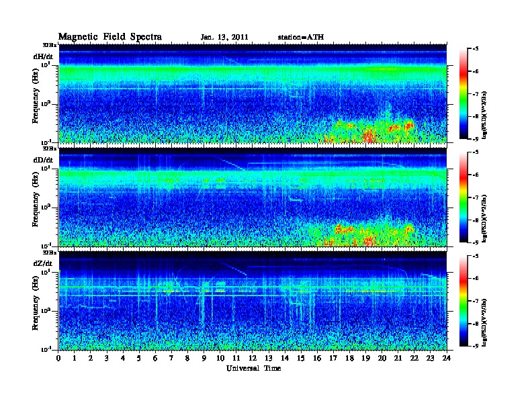Click the '-5' value on the dH/dt color bar
The height and width of the screenshot is (411, 532).
pos(476,49)
